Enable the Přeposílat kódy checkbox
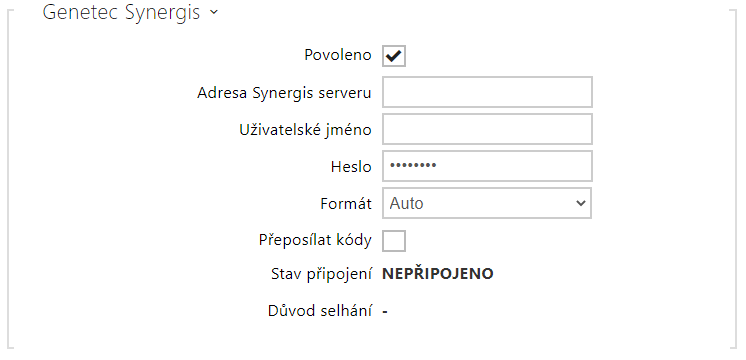Image resolution: width=746 pixels, height=360 pixels. pyautogui.click(x=394, y=241)
